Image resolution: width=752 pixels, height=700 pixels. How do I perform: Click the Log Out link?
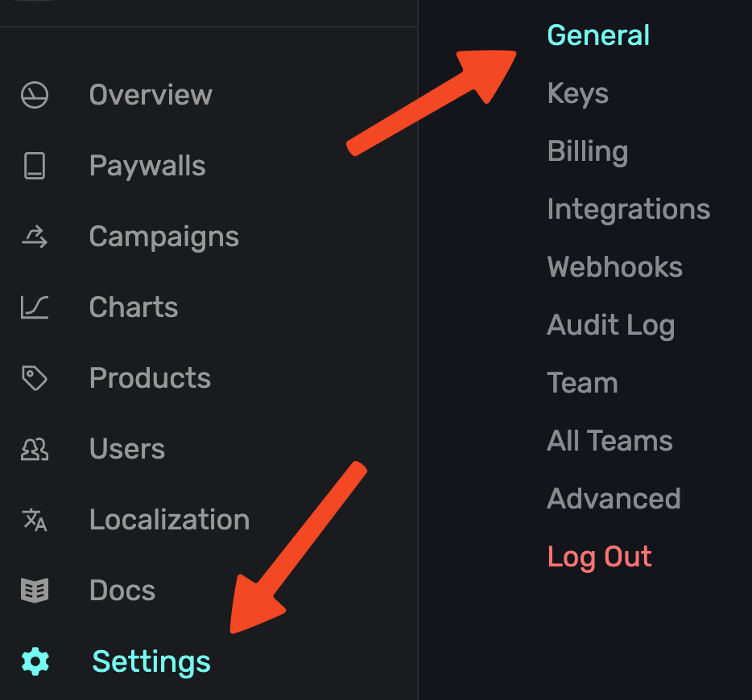(600, 557)
